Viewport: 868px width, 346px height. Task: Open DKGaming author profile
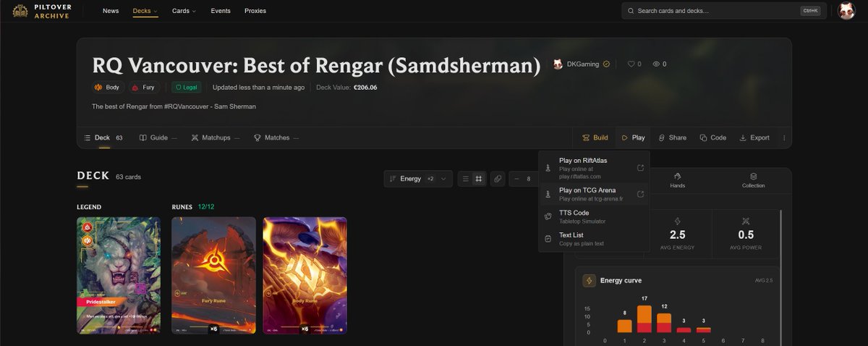[582, 64]
